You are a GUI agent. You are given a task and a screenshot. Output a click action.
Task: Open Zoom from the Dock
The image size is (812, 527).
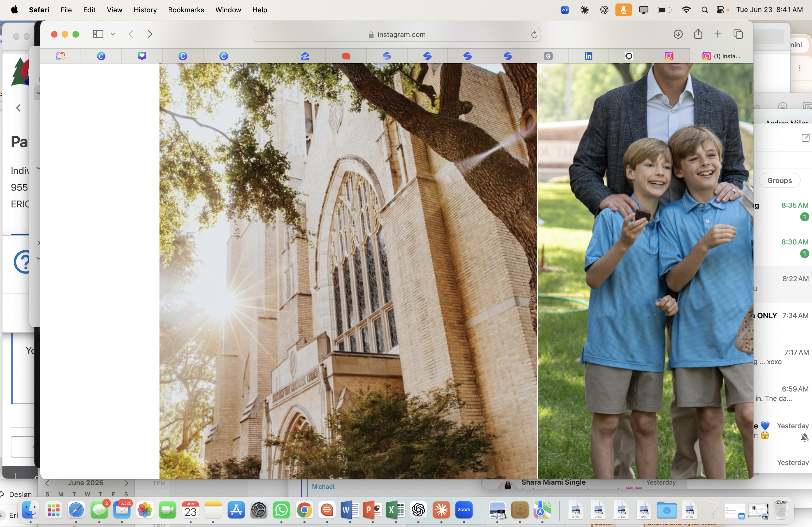(464, 510)
